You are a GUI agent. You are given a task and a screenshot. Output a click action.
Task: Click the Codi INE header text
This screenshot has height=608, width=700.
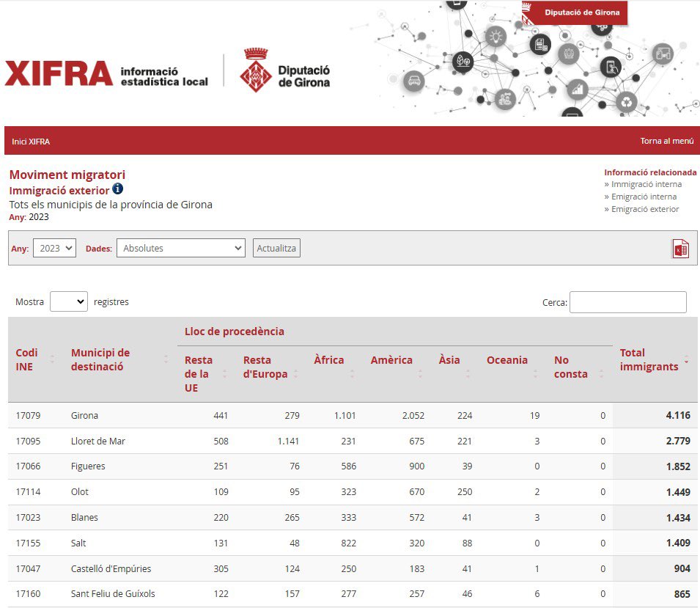coord(26,359)
